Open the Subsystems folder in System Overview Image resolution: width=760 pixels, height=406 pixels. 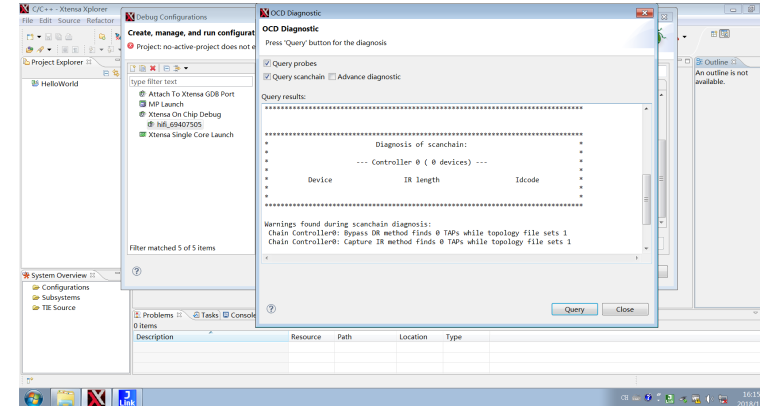56,297
